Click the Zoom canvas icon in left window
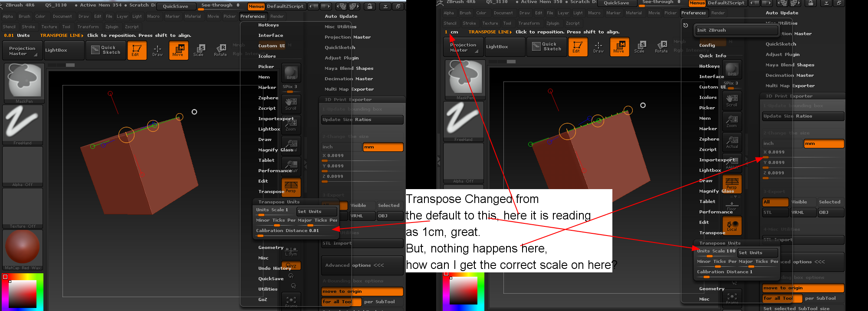Screen dimensions: 868x311 [x=291, y=125]
